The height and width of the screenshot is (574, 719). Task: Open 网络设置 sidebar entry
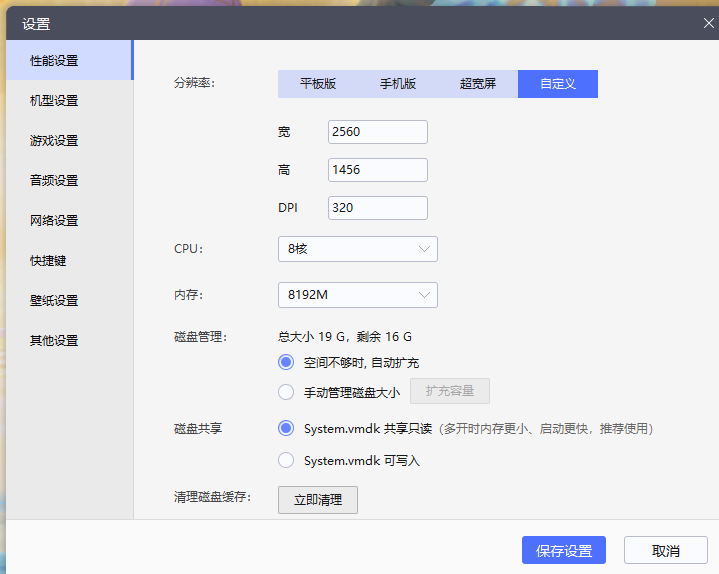(54, 221)
